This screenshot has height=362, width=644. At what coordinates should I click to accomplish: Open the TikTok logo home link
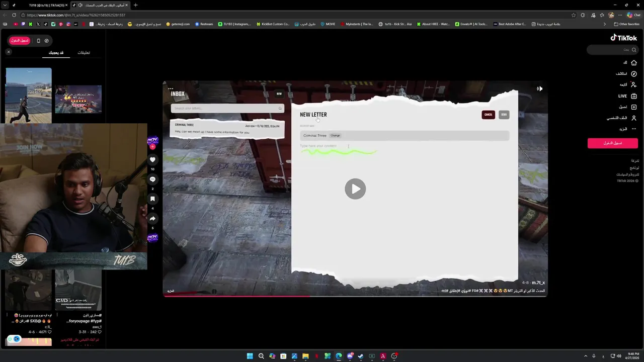(624, 38)
